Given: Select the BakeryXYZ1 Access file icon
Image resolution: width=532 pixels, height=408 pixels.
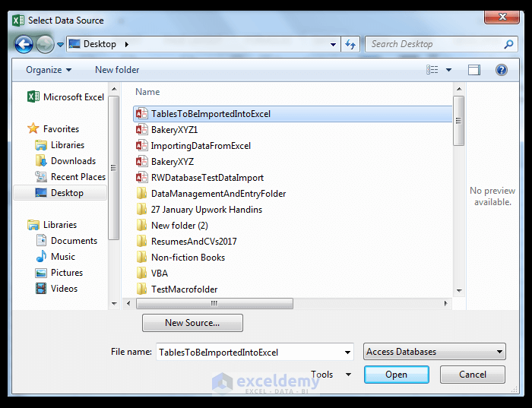Looking at the screenshot, I should pyautogui.click(x=141, y=130).
